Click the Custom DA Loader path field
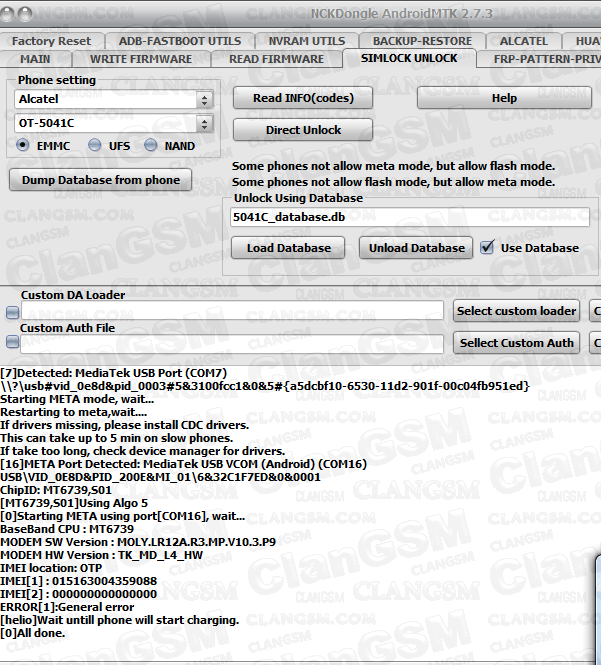This screenshot has width=601, height=665. (232, 310)
